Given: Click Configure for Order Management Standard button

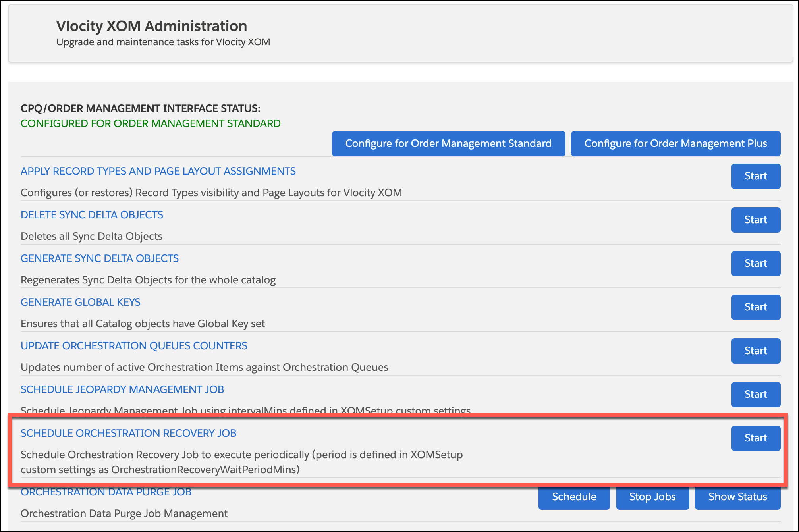Looking at the screenshot, I should pos(448,144).
